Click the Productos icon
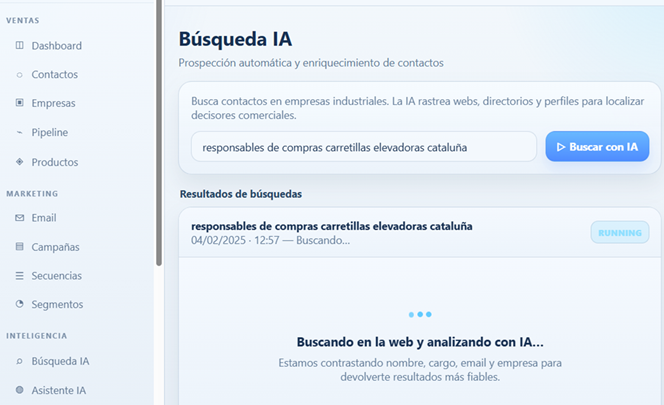Screen dimensions: 664x405 [x=20, y=162]
